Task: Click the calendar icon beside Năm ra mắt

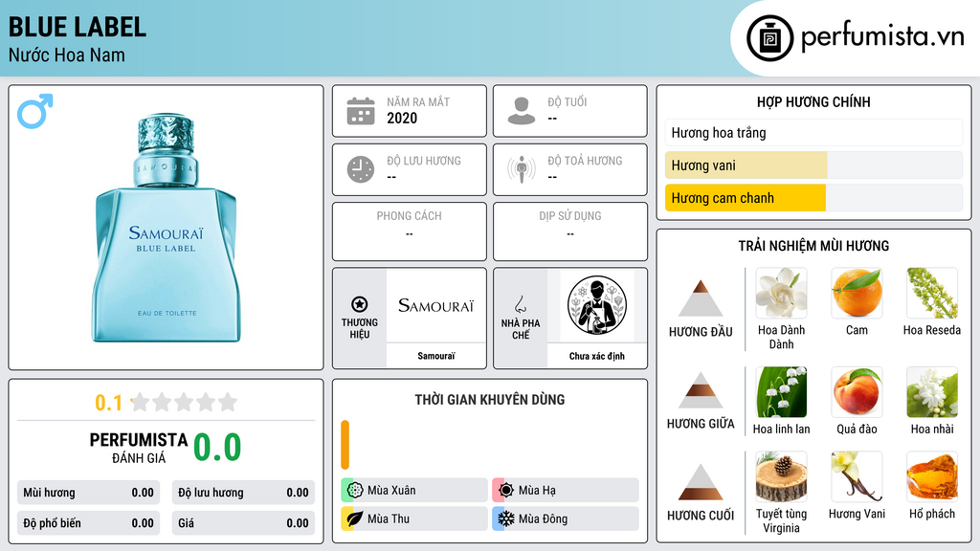Action: [361, 111]
